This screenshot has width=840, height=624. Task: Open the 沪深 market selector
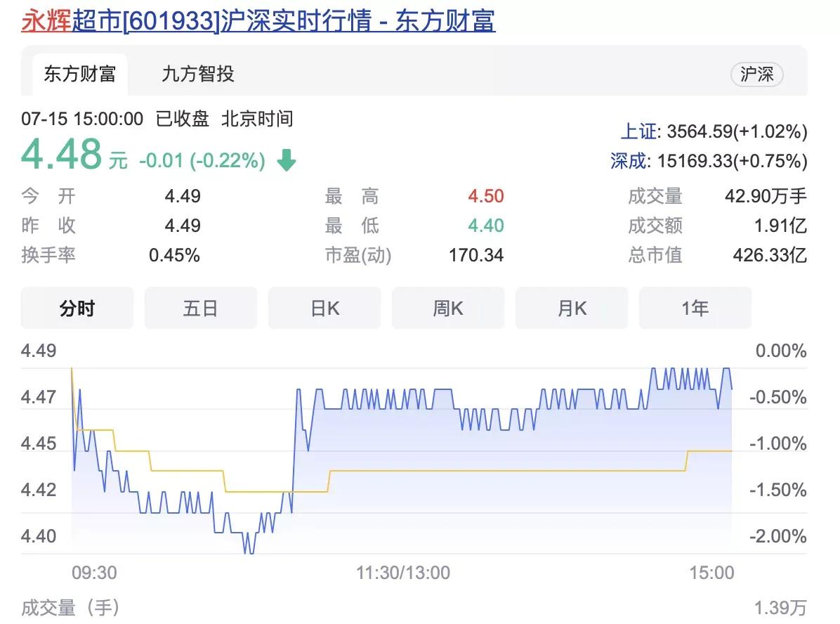click(757, 73)
